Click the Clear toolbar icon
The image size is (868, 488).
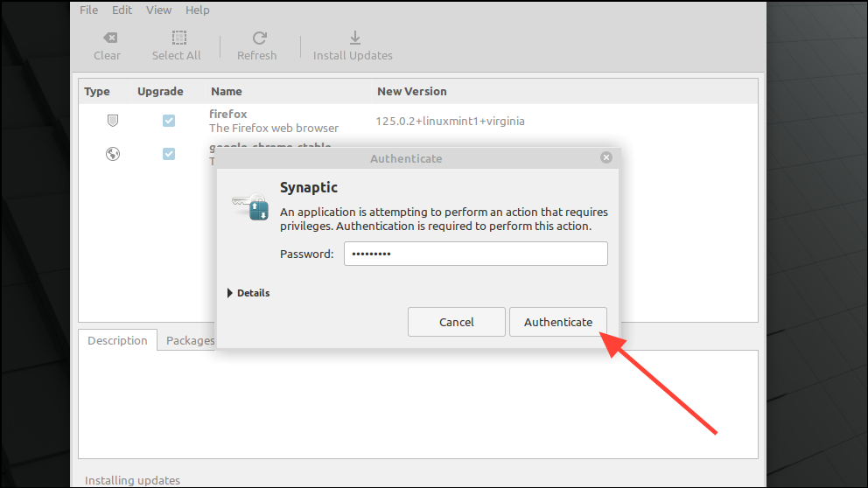point(110,38)
